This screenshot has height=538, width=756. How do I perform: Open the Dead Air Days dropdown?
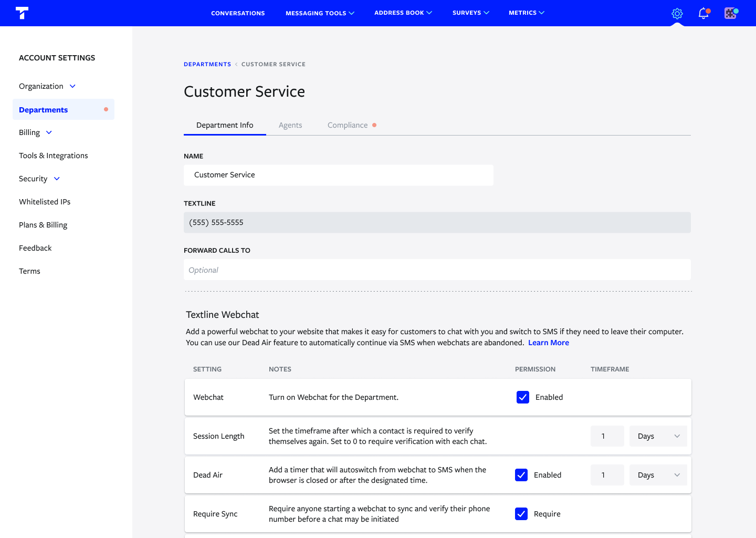point(658,475)
